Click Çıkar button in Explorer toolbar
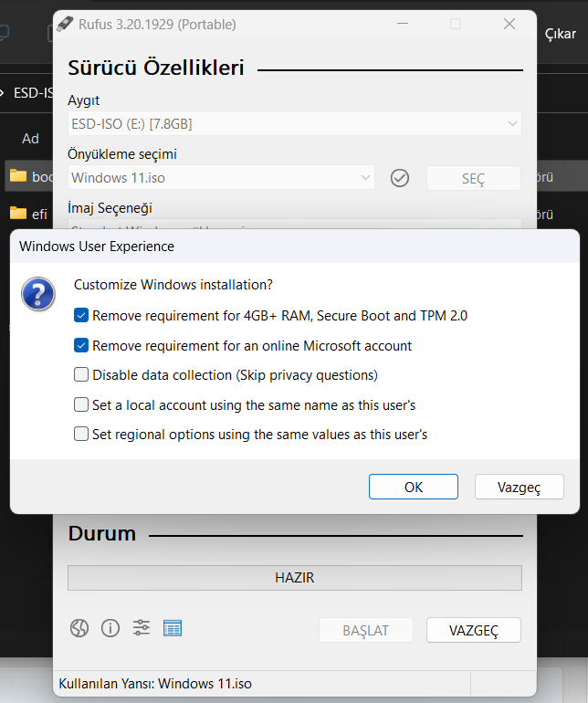 [561, 34]
